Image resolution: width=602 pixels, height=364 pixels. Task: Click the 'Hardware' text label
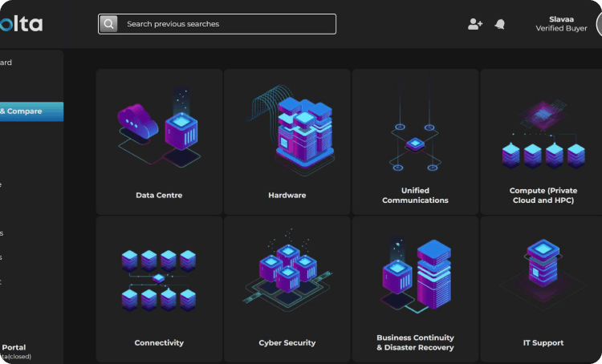coord(287,195)
